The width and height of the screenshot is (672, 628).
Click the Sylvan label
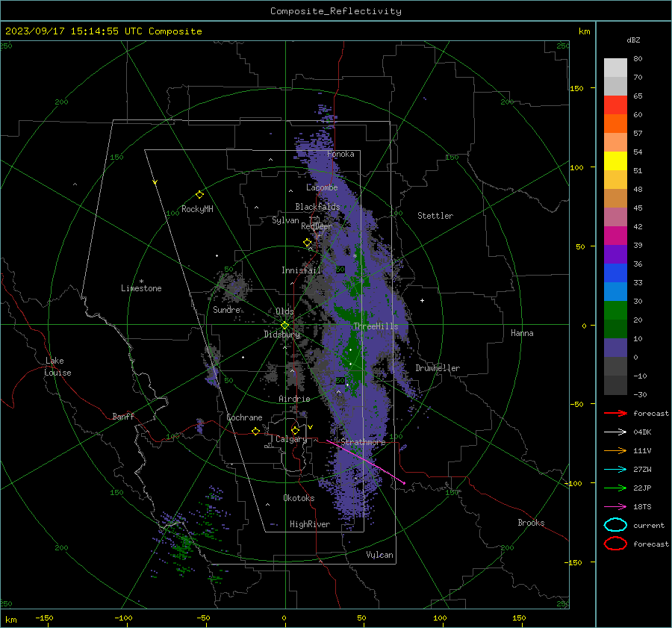coord(285,220)
